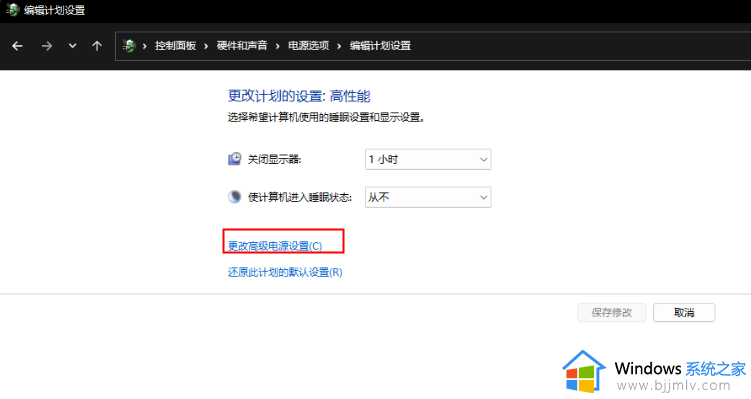Viewport: 751px width, 399px height.
Task: Open the recent locations chevron
Action: [x=72, y=46]
